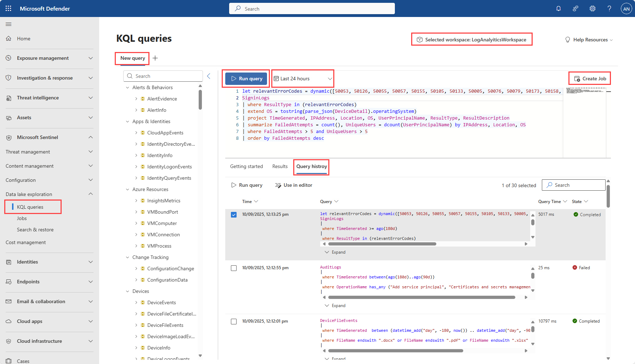Click the Create Job button

(590, 79)
